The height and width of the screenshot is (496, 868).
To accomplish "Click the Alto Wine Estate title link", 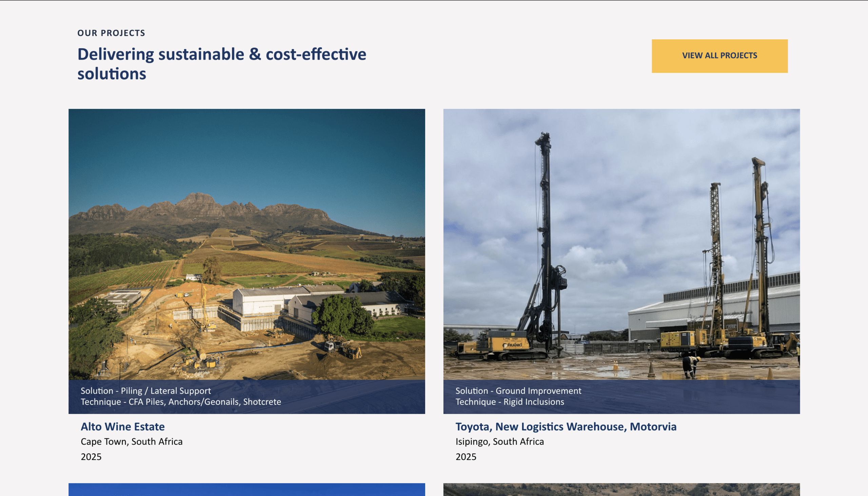I will click(122, 426).
